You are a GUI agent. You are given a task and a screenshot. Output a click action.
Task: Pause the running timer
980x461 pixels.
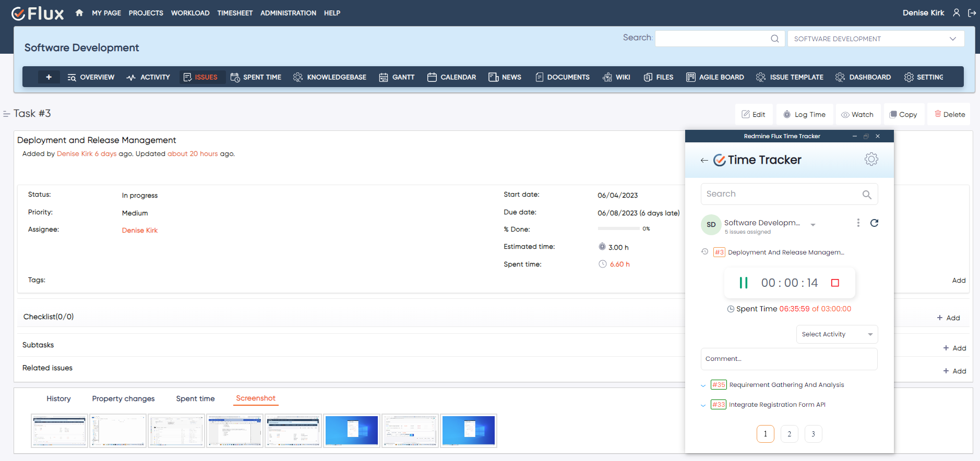pyautogui.click(x=744, y=283)
